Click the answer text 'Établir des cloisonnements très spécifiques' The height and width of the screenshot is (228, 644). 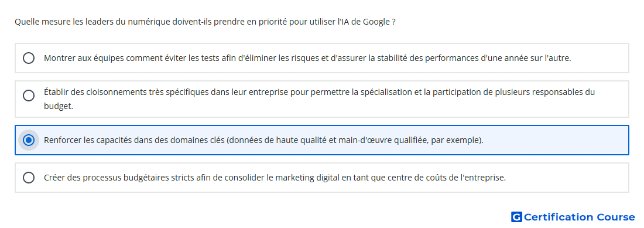point(126,92)
